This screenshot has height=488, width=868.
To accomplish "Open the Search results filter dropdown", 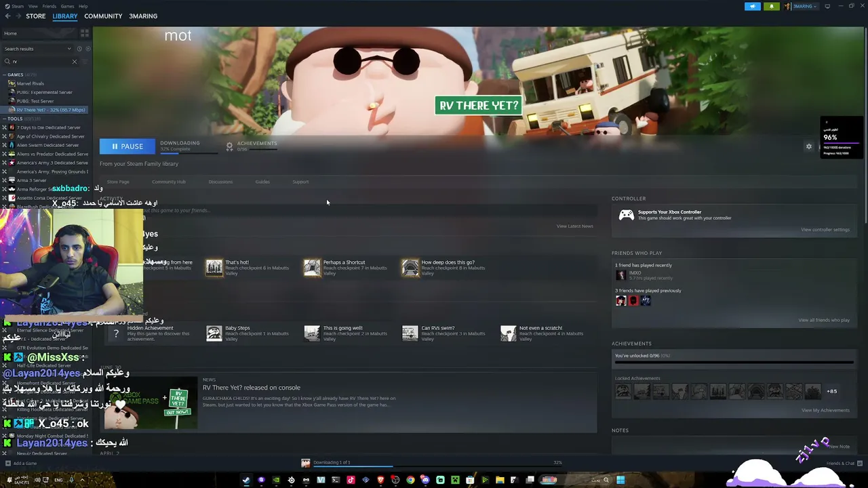I will point(37,49).
